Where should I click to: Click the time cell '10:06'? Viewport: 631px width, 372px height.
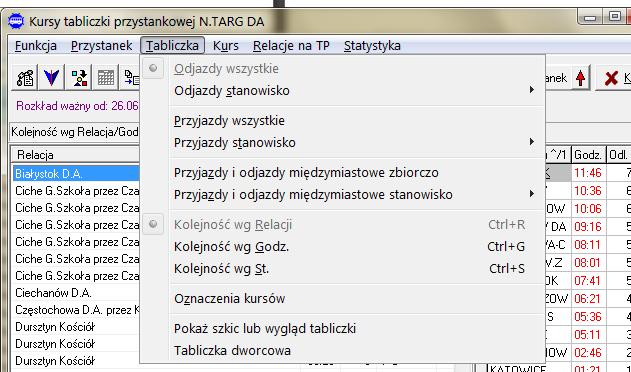tap(588, 209)
